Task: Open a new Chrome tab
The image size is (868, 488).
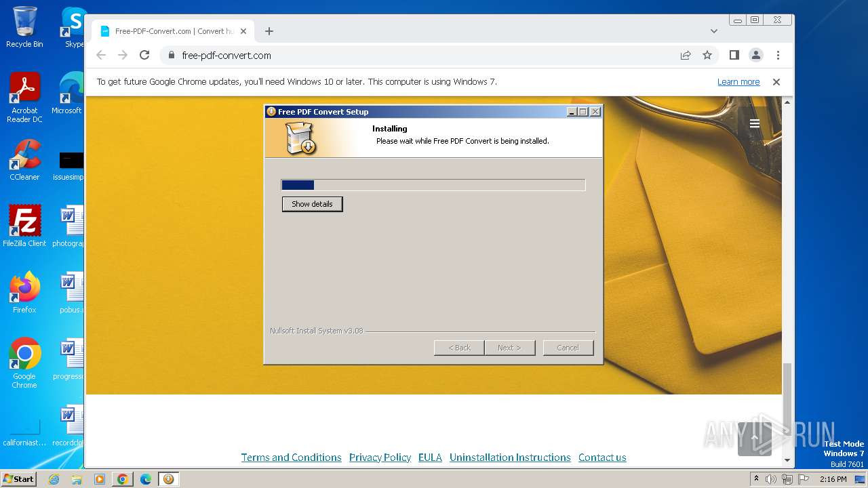Action: click(x=269, y=31)
